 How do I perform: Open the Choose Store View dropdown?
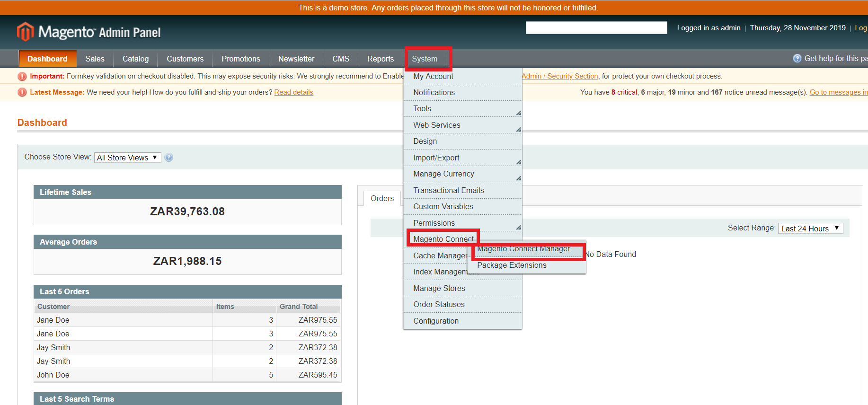click(128, 158)
